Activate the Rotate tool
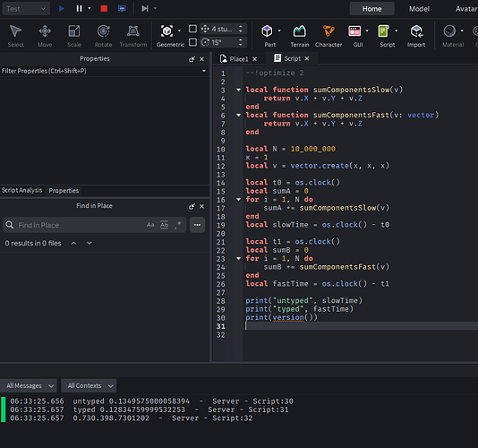Viewport: 478px width, 448px height. coord(103,36)
